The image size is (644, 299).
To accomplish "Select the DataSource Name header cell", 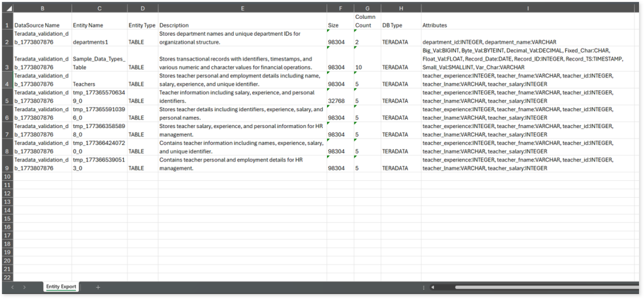I will 42,25.
